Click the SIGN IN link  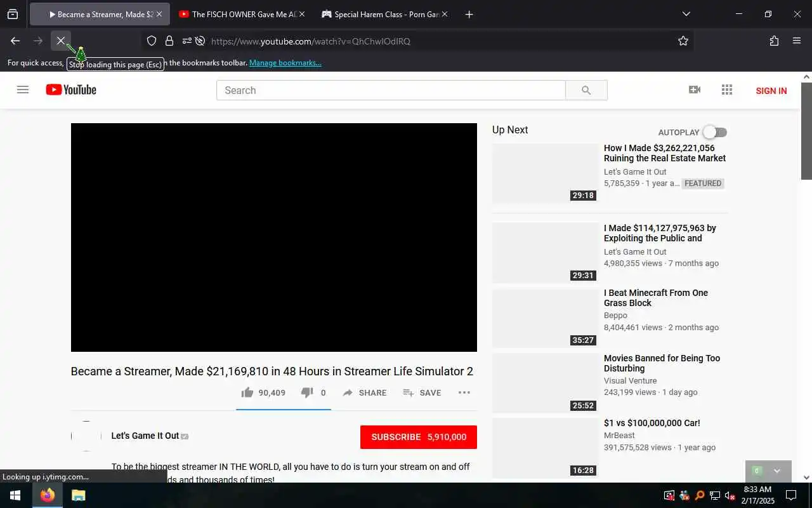tap(771, 91)
